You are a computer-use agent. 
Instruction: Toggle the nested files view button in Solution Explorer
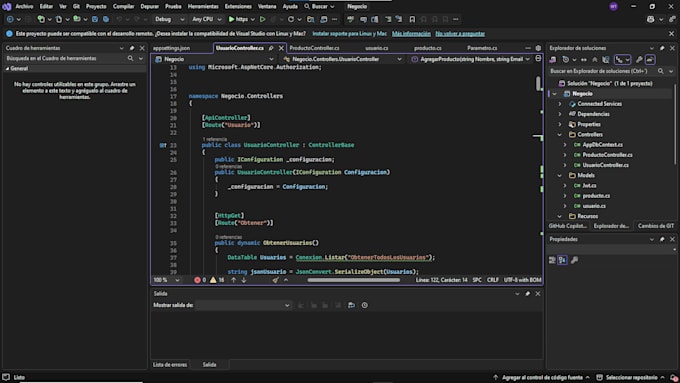[x=622, y=59]
